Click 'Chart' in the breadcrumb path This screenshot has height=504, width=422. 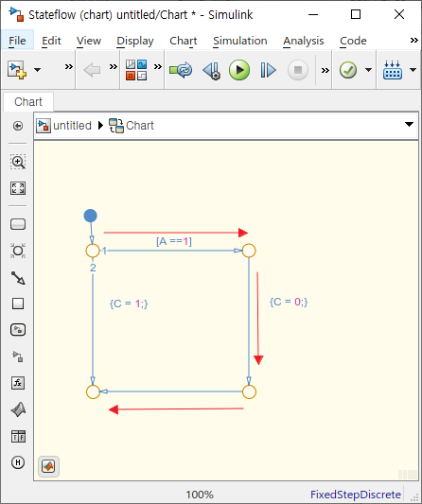140,126
